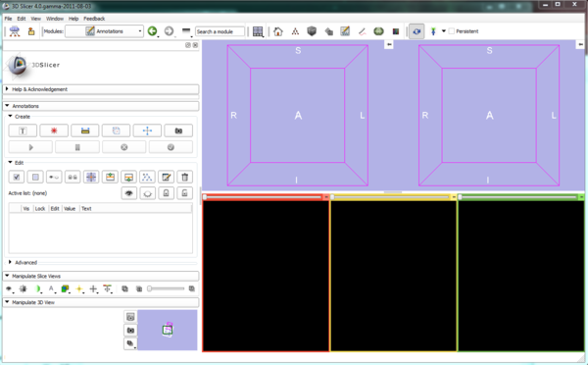Open the File menu
The height and width of the screenshot is (365, 588).
(x=8, y=19)
